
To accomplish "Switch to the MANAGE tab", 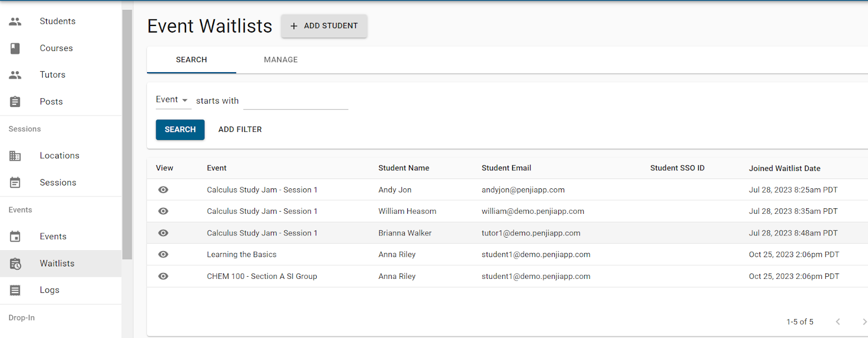I will point(280,60).
